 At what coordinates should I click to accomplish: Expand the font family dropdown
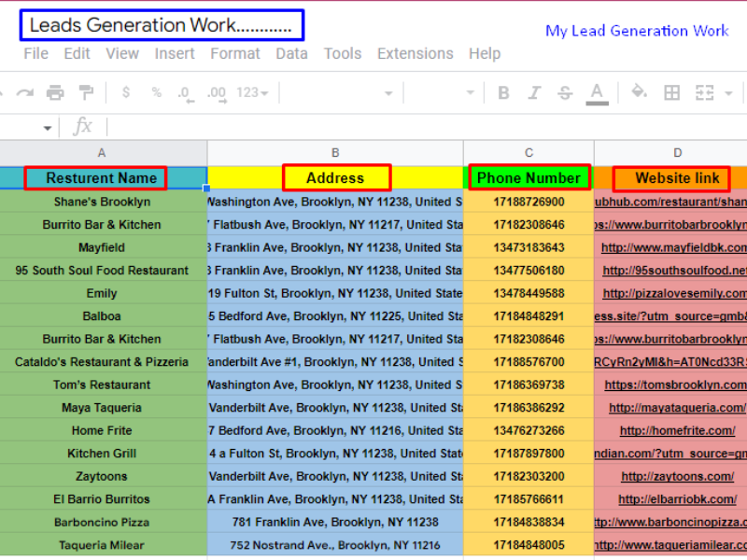(388, 92)
